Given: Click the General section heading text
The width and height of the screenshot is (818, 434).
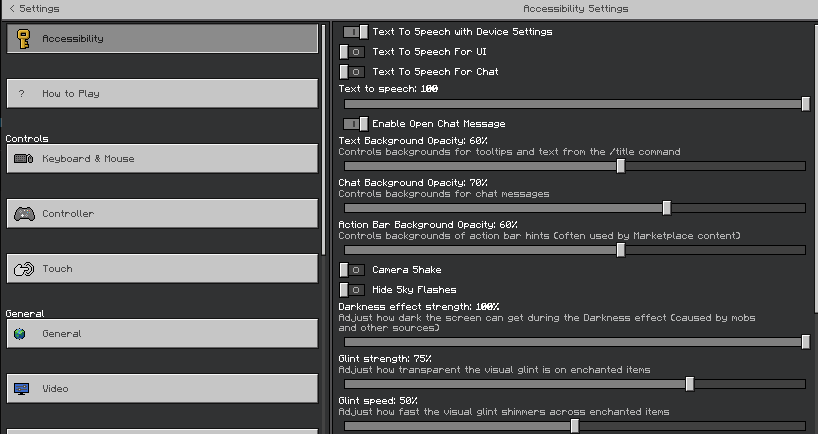Looking at the screenshot, I should tap(25, 314).
